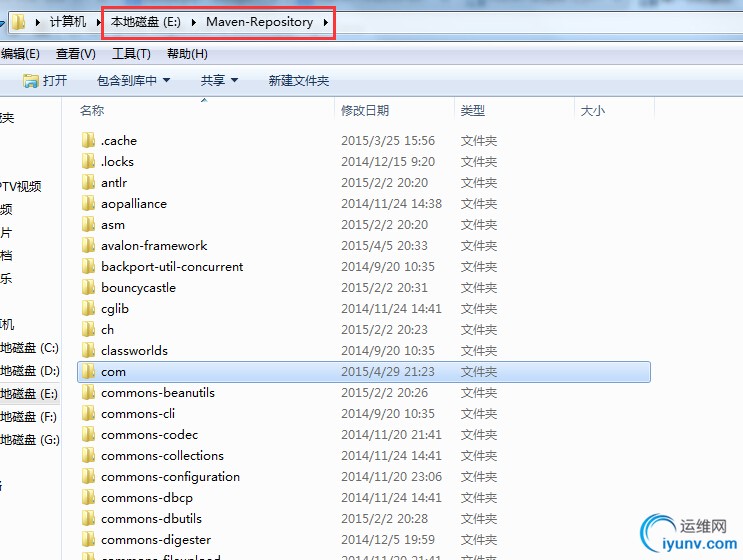Click the ch folder icon

(88, 329)
